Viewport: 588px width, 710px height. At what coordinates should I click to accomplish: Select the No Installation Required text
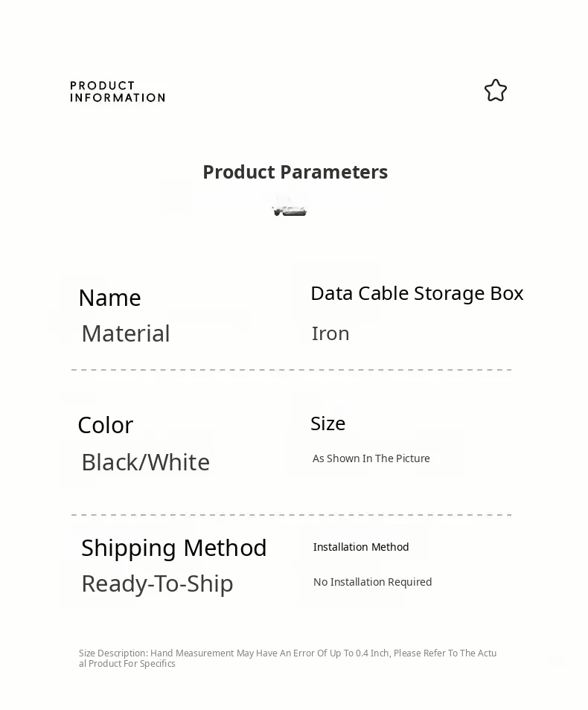click(x=373, y=582)
